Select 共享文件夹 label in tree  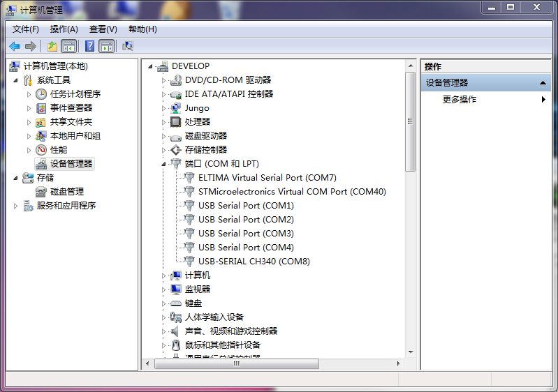click(x=71, y=122)
